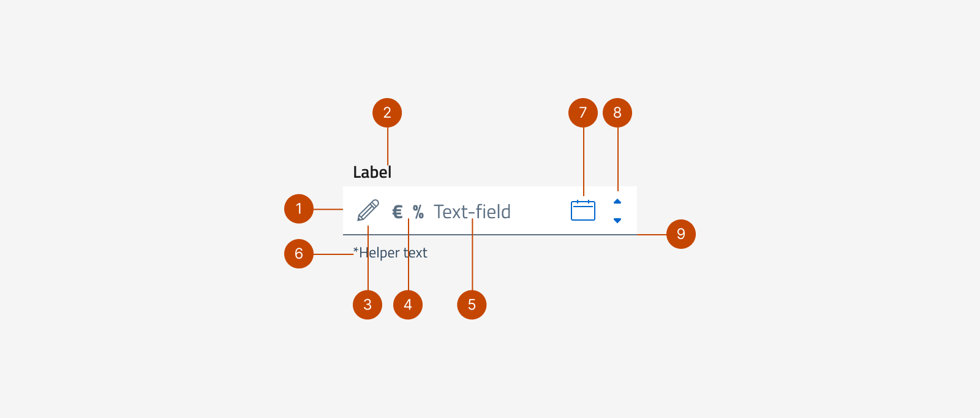
Task: Click the euro currency symbol
Action: [398, 212]
